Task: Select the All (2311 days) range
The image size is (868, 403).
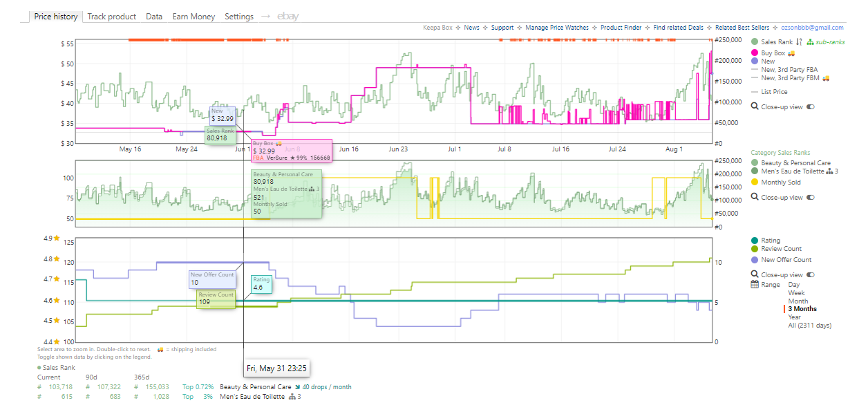Action: pos(810,326)
